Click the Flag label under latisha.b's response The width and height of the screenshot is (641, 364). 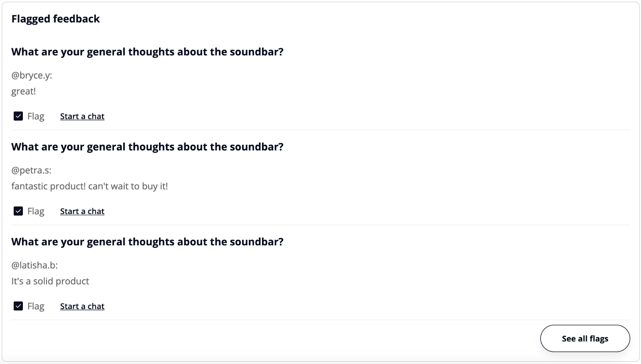(x=36, y=306)
